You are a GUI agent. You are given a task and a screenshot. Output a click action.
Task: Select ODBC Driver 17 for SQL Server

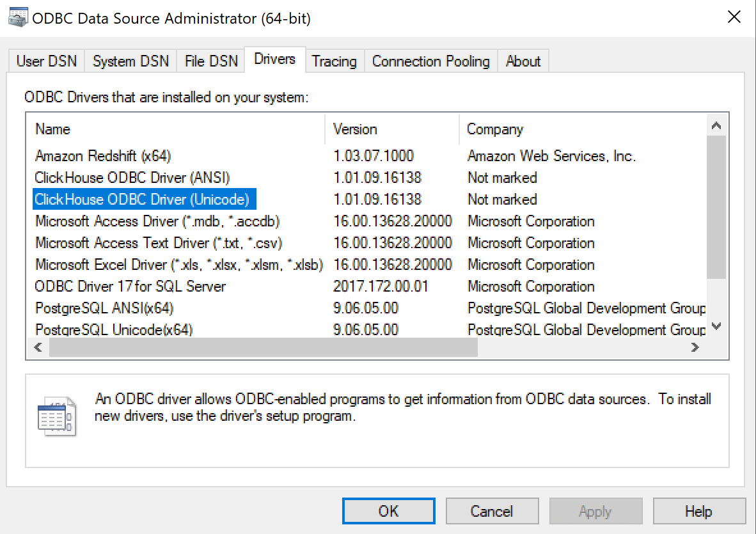[x=130, y=287]
